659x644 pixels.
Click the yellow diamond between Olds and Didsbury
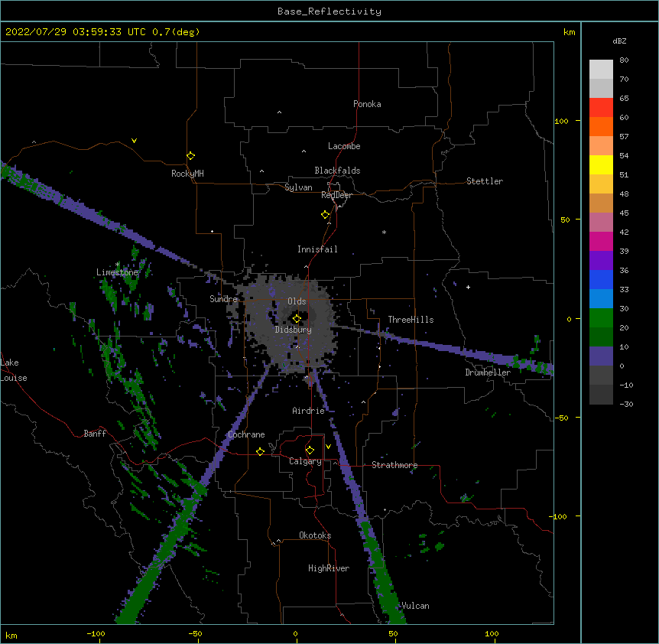297,319
